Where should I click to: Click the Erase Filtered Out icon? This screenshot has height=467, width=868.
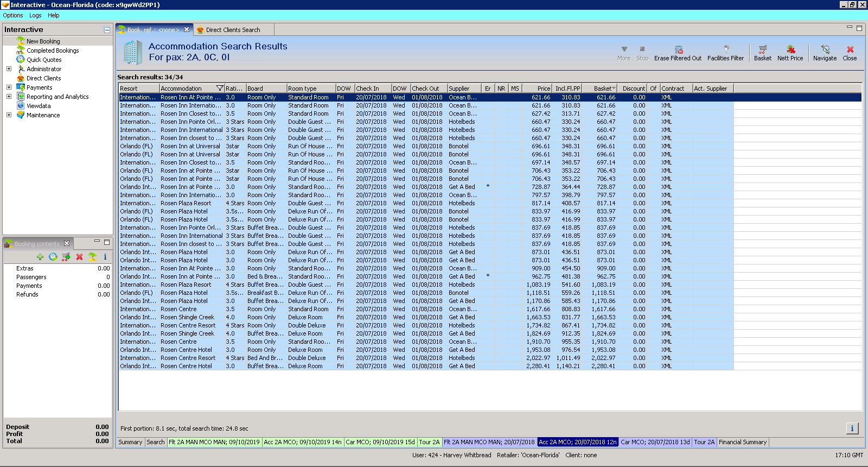(x=678, y=49)
